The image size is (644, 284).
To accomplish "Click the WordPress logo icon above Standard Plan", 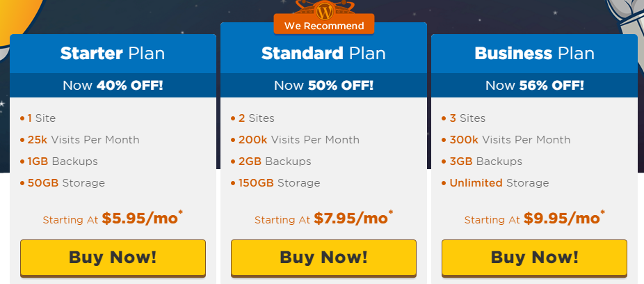I will 324,11.
